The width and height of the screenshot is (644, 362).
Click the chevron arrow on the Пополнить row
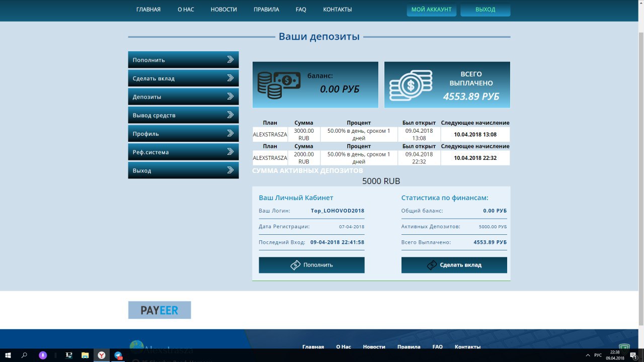[x=230, y=59]
